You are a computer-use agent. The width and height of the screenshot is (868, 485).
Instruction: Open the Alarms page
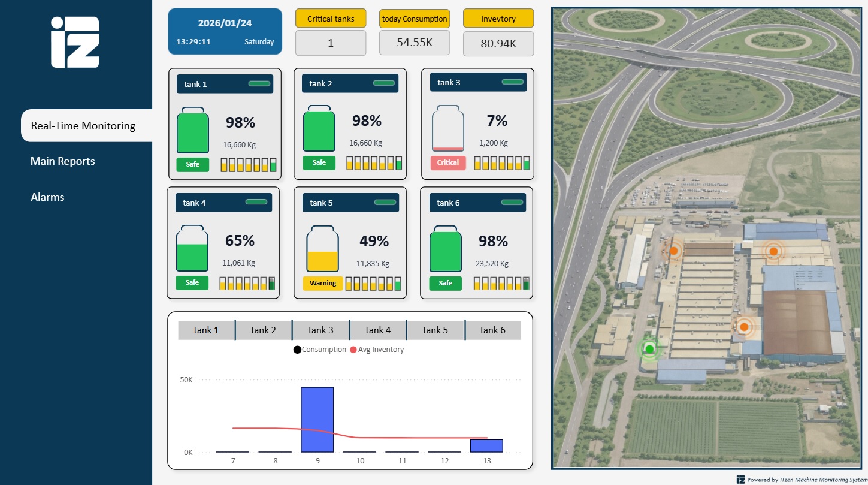point(47,197)
